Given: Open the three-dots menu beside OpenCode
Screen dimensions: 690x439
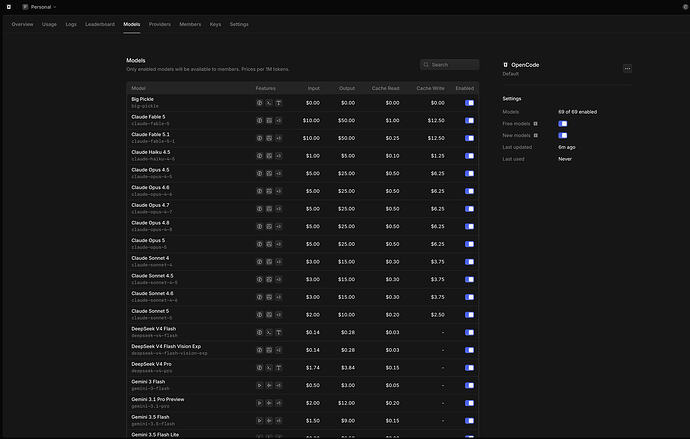Looking at the screenshot, I should [x=628, y=68].
